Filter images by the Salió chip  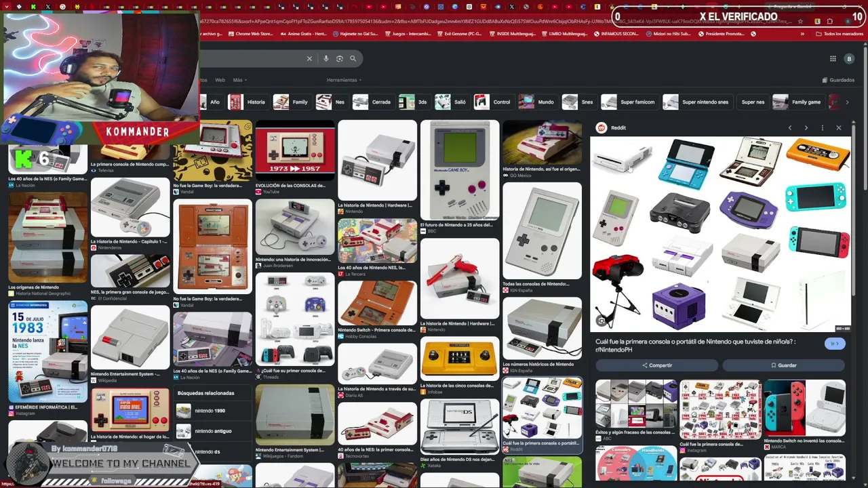pyautogui.click(x=452, y=102)
